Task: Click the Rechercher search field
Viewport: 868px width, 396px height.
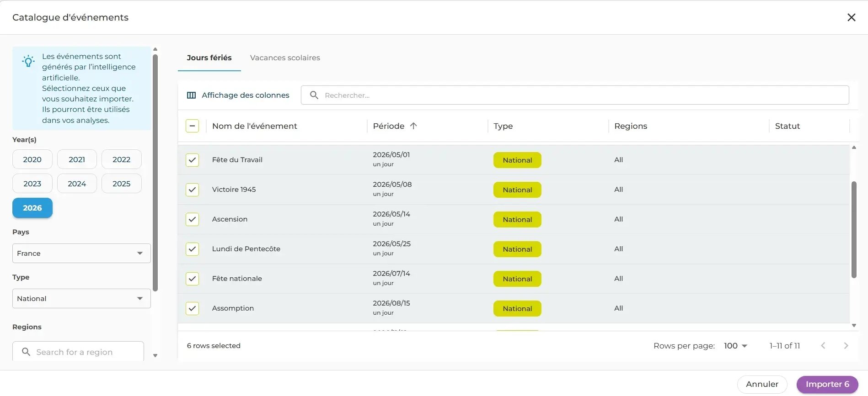Action: point(575,95)
